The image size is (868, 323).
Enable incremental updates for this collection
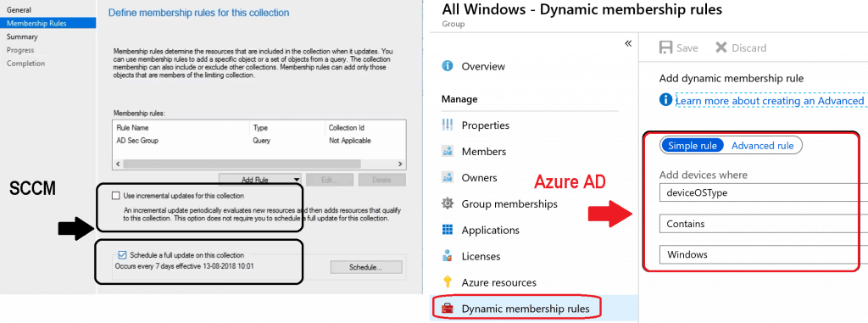[115, 196]
